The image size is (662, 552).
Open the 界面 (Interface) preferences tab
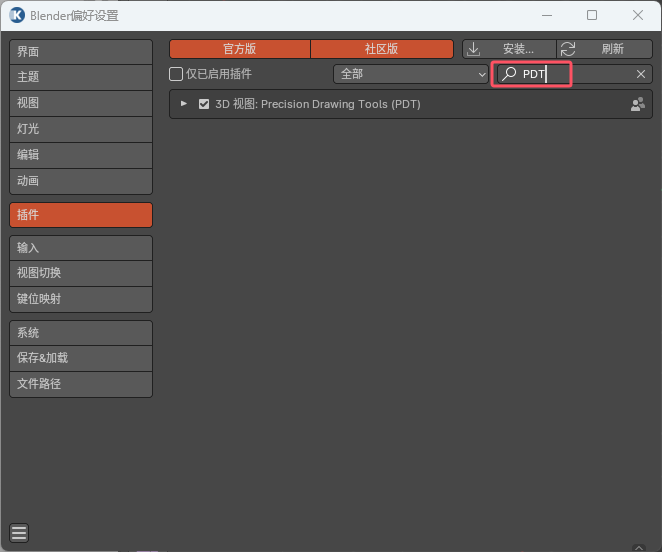(x=81, y=52)
